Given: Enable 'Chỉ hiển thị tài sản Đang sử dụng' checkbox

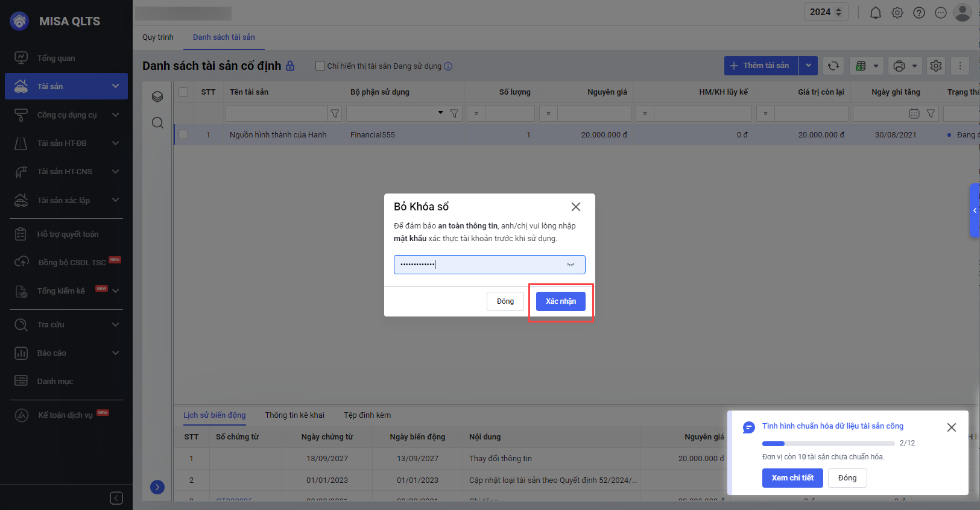Looking at the screenshot, I should (x=320, y=66).
